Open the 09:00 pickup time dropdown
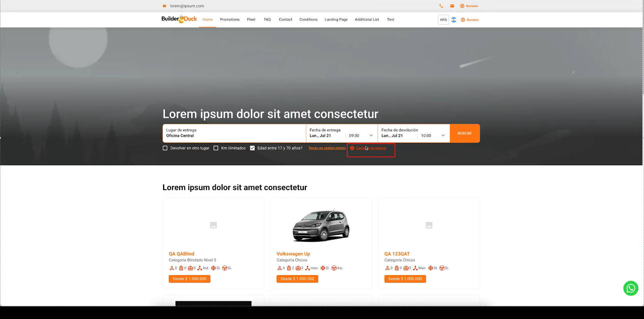 pos(361,136)
